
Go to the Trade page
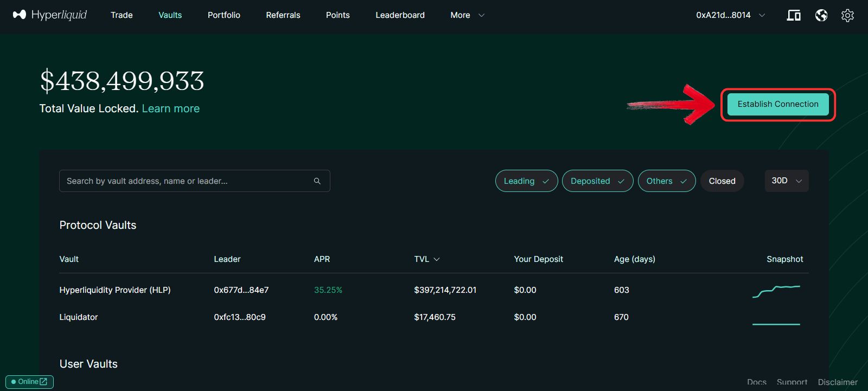122,15
